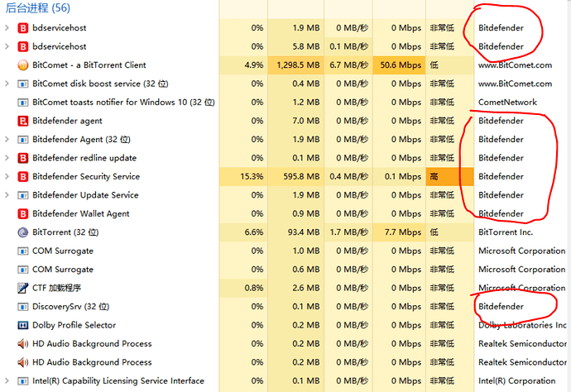Click the Bitdefender Agent (32 位) process icon
The image size is (571, 392).
coord(22,140)
